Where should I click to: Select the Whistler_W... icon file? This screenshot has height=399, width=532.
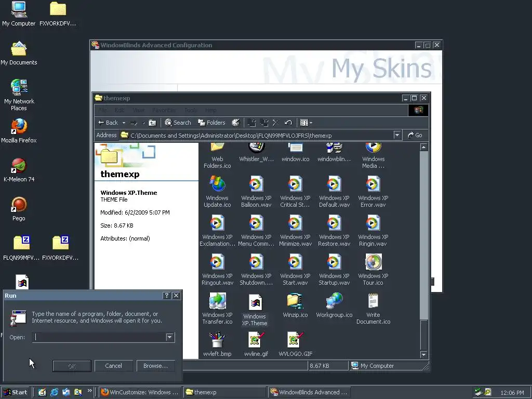point(256,153)
